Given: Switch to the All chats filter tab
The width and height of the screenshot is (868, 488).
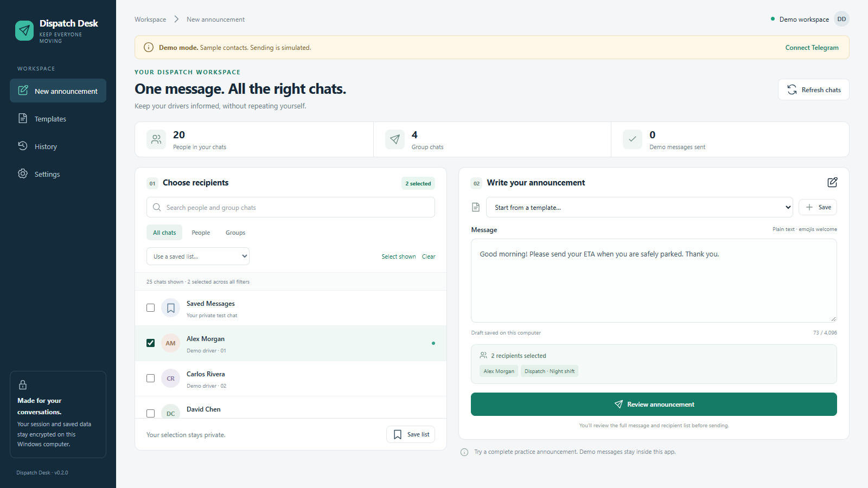Looking at the screenshot, I should (x=164, y=233).
